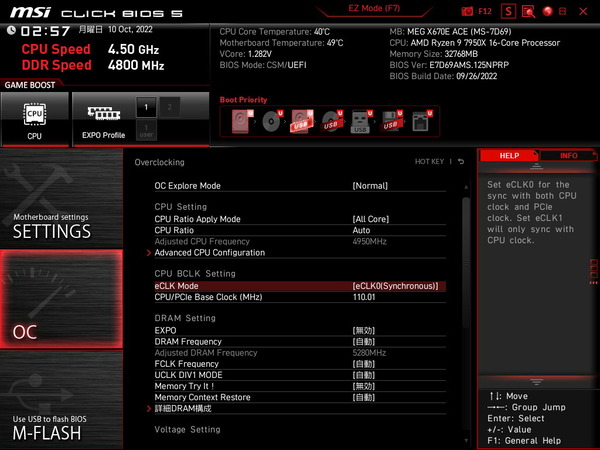Open the OC overclocking section
The height and width of the screenshot is (450, 600).
point(61,299)
